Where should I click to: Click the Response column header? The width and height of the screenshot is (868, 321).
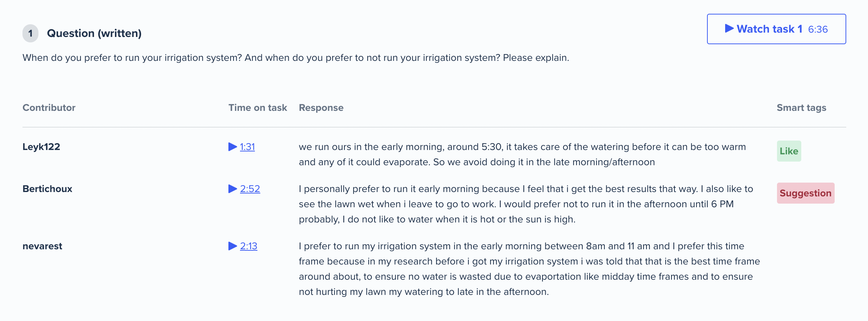pyautogui.click(x=321, y=108)
